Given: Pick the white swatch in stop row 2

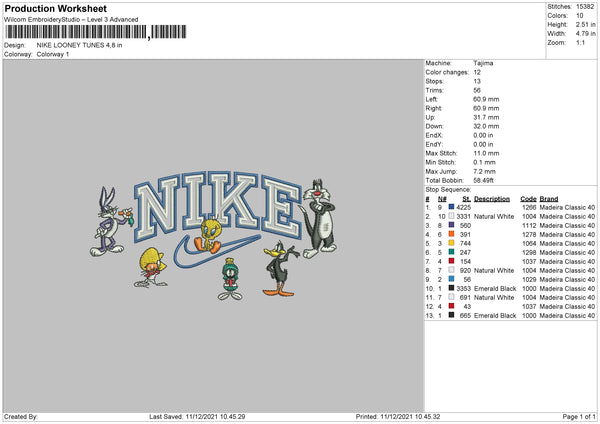Looking at the screenshot, I should [452, 216].
